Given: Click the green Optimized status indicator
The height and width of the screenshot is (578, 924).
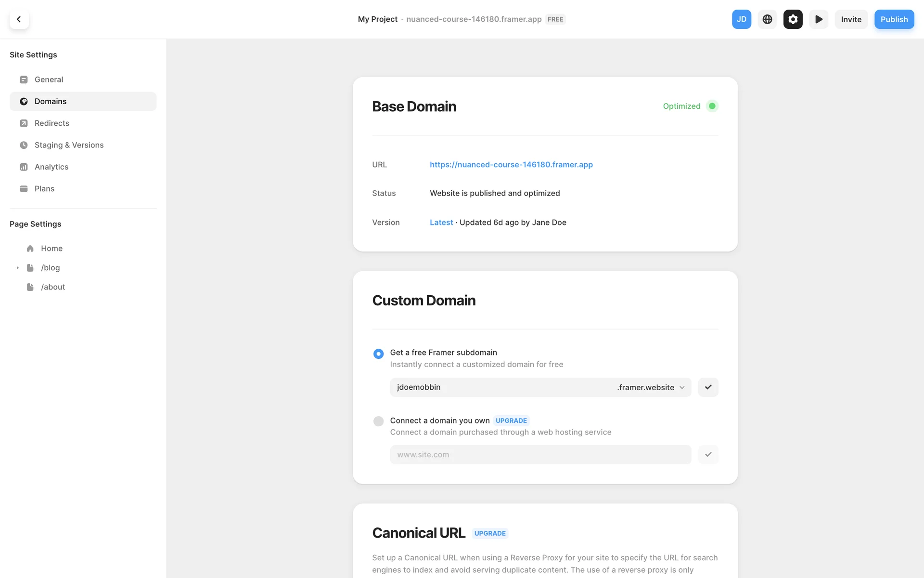Looking at the screenshot, I should [x=712, y=106].
